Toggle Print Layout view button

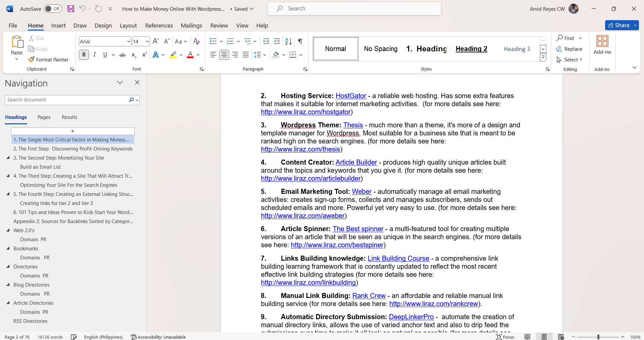point(544,337)
